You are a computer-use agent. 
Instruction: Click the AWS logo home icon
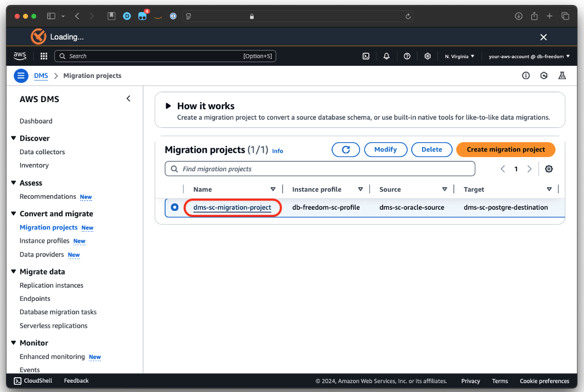click(x=20, y=56)
